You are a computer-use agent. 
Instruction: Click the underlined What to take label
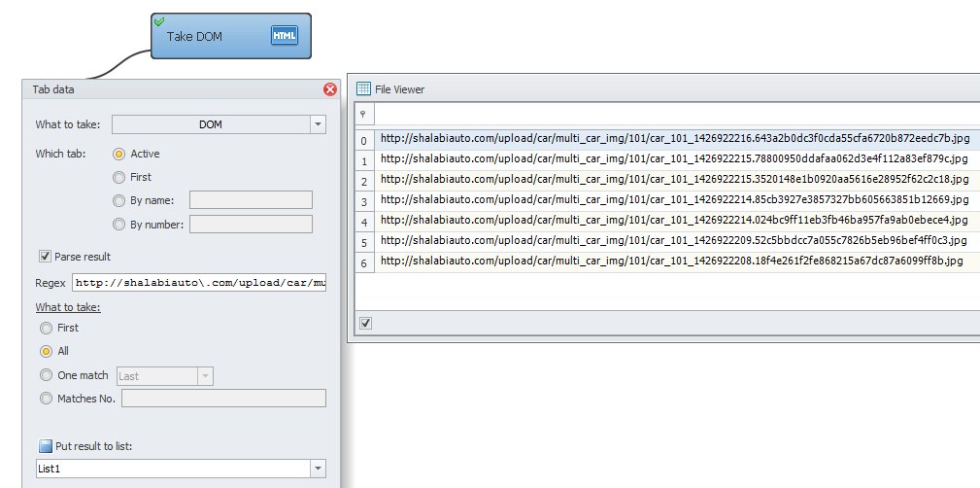[68, 307]
